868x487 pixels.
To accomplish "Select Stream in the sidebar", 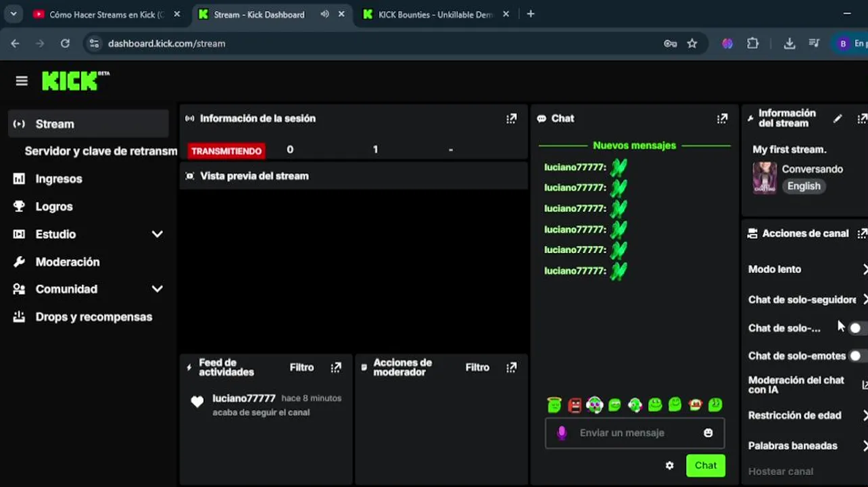I will click(89, 124).
